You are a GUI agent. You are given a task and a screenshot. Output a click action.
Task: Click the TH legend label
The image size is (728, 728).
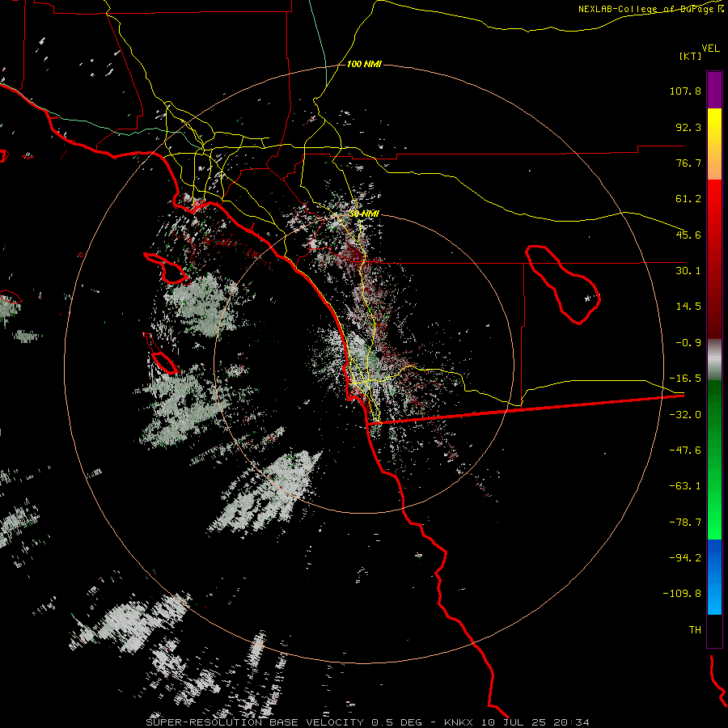click(695, 630)
